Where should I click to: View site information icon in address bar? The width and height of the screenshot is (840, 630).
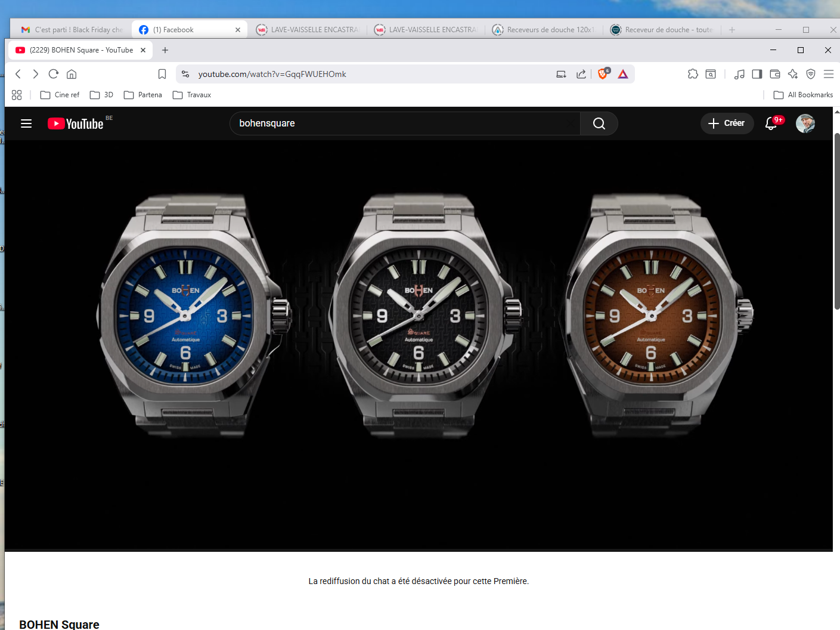[185, 74]
